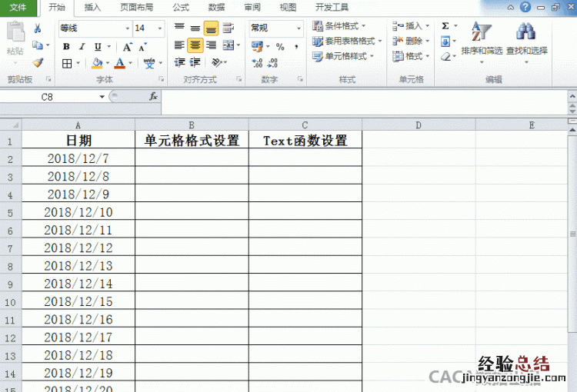Toggle Bold formatting

click(x=66, y=47)
